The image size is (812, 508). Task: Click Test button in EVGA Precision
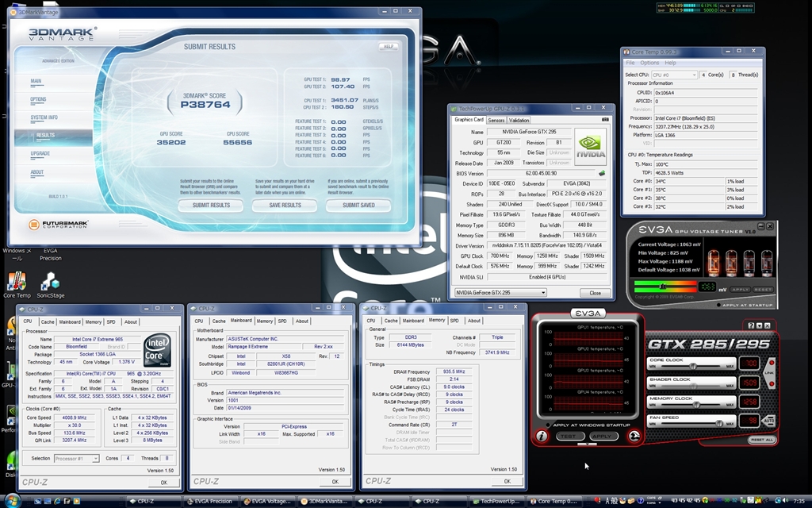(569, 437)
